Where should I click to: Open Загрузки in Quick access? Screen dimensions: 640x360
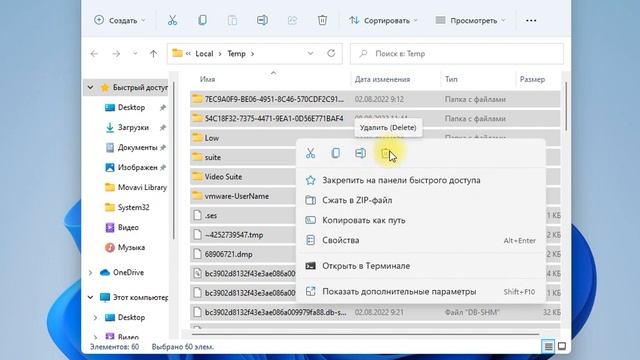tap(133, 127)
